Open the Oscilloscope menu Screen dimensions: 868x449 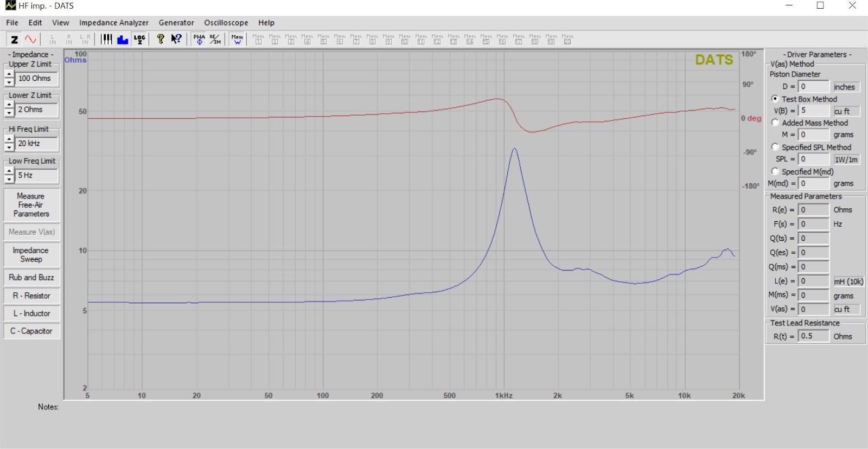click(226, 23)
